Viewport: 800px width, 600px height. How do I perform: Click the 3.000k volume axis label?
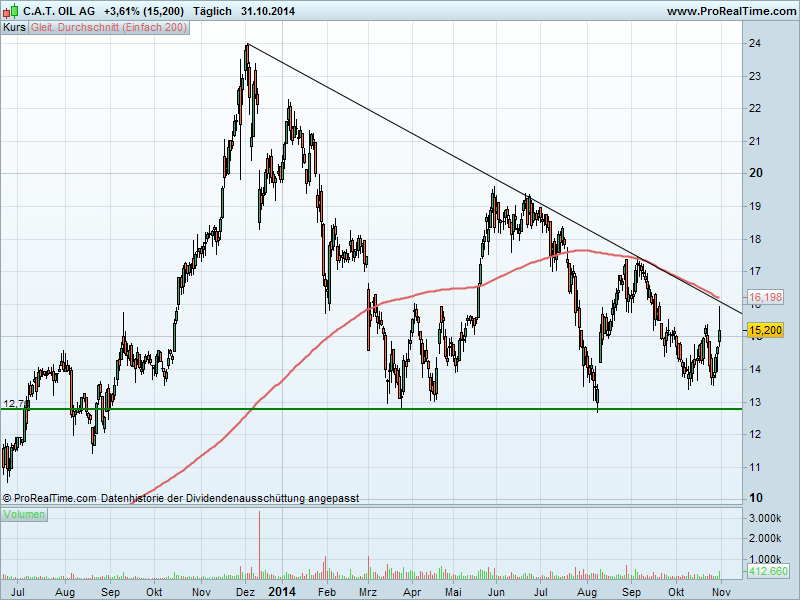(765, 519)
